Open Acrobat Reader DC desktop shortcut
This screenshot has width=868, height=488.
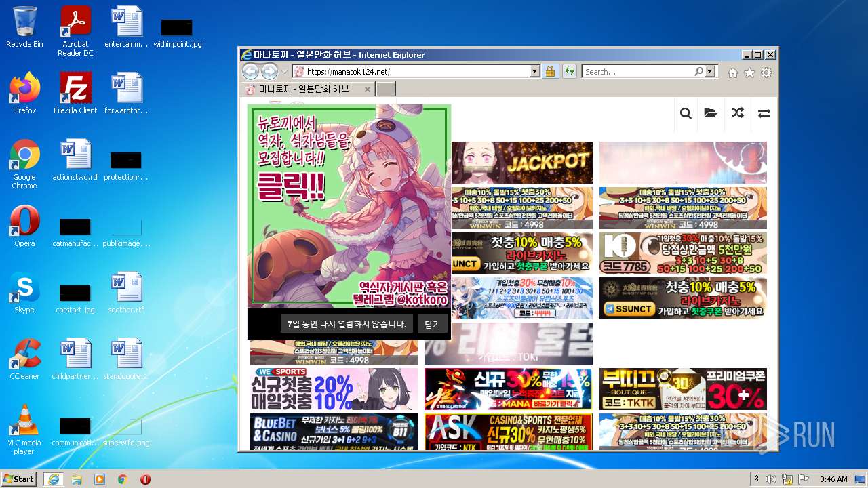pyautogui.click(x=75, y=31)
